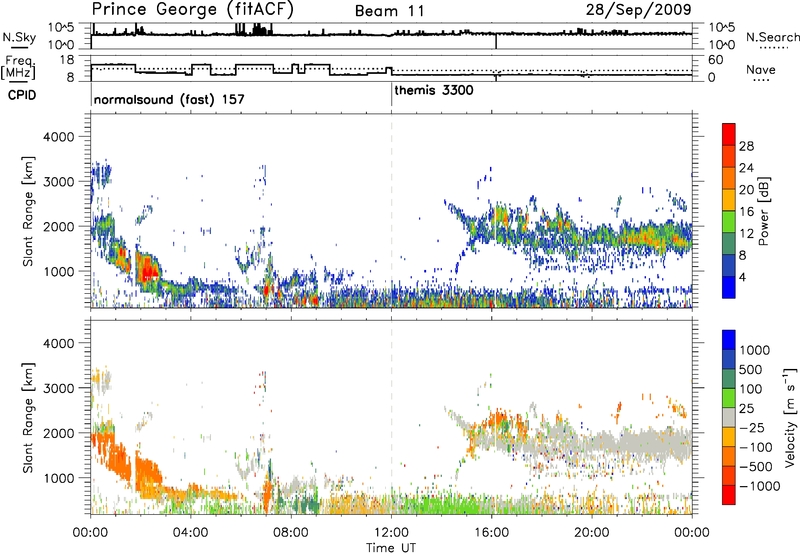Click the gray segment of the Velocity color bar

pyautogui.click(x=729, y=417)
